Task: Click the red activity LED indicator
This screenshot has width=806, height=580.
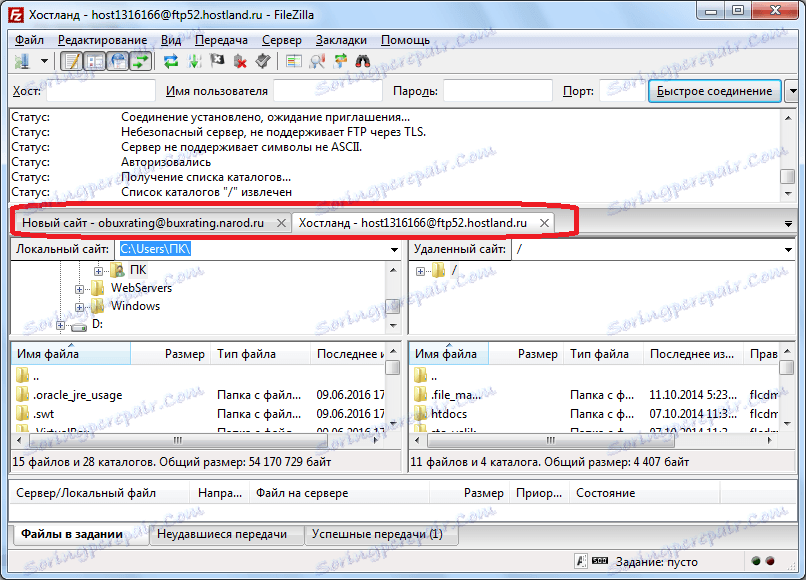Action: [x=770, y=561]
